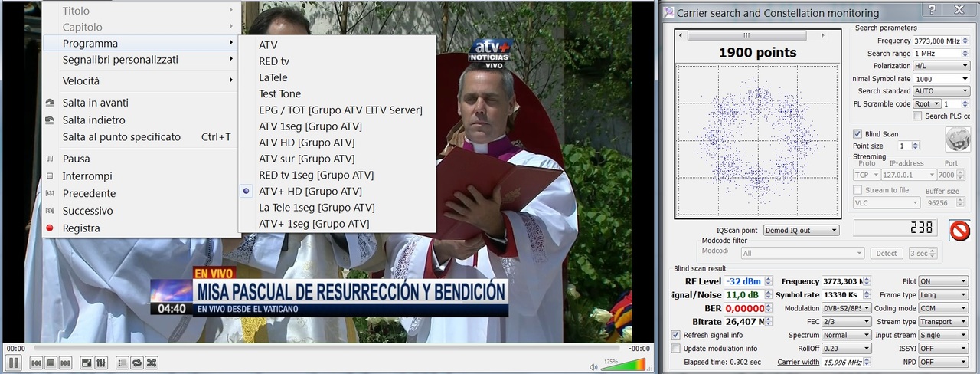
Task: Stop playback using VLC stop button
Action: coord(51,363)
